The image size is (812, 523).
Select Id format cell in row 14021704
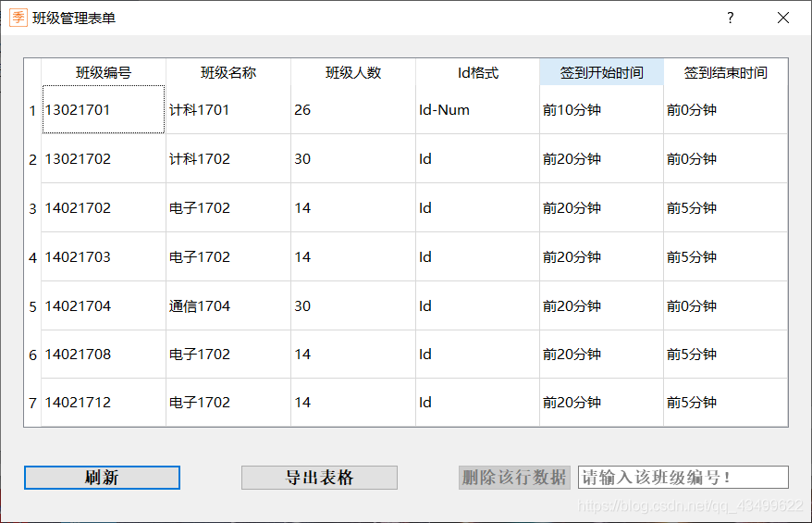[x=477, y=306]
